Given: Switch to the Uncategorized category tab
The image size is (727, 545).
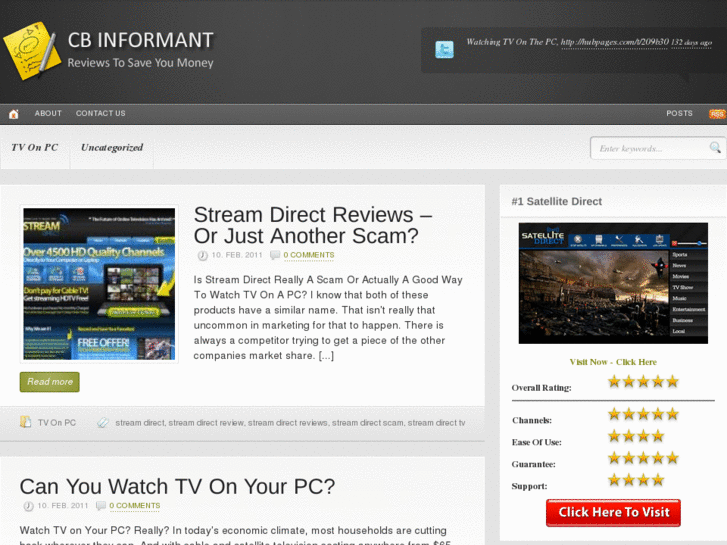Looking at the screenshot, I should tap(112, 147).
